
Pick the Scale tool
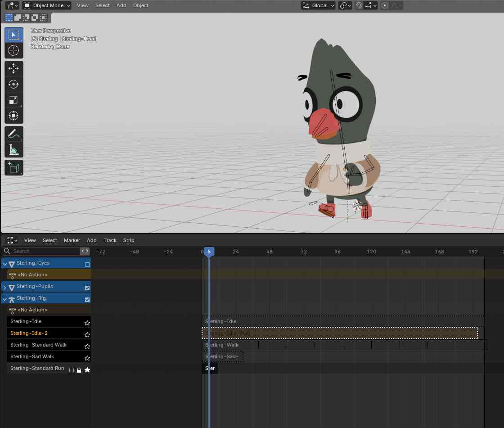[13, 100]
